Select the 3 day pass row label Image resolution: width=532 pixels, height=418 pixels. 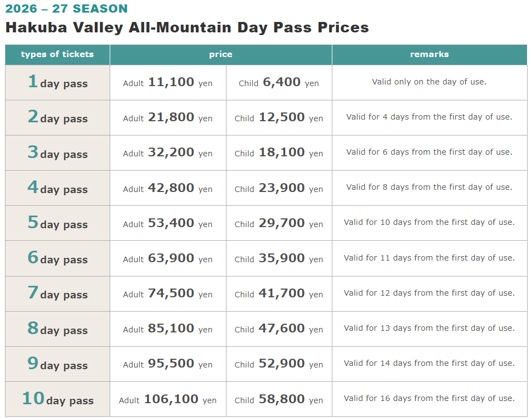coord(58,152)
